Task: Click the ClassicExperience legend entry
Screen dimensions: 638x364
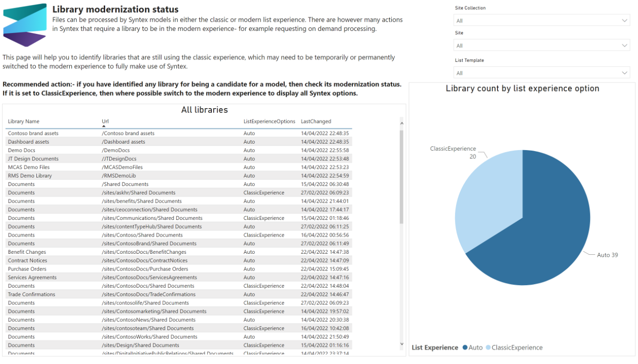Action: [514, 347]
